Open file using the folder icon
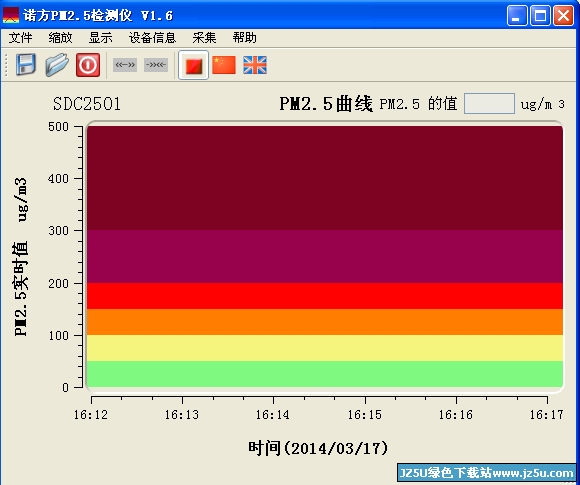Image resolution: width=580 pixels, height=485 pixels. (57, 65)
